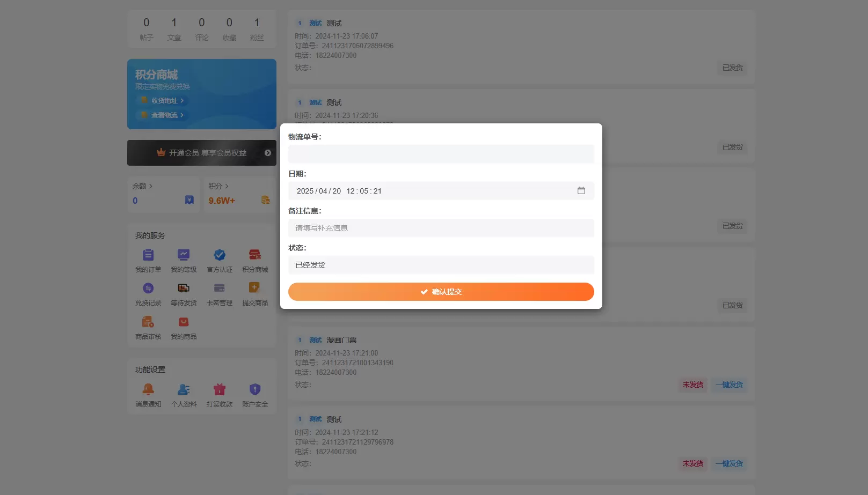Open 收货地址 link in banner
This screenshot has height=495, width=868.
(163, 100)
